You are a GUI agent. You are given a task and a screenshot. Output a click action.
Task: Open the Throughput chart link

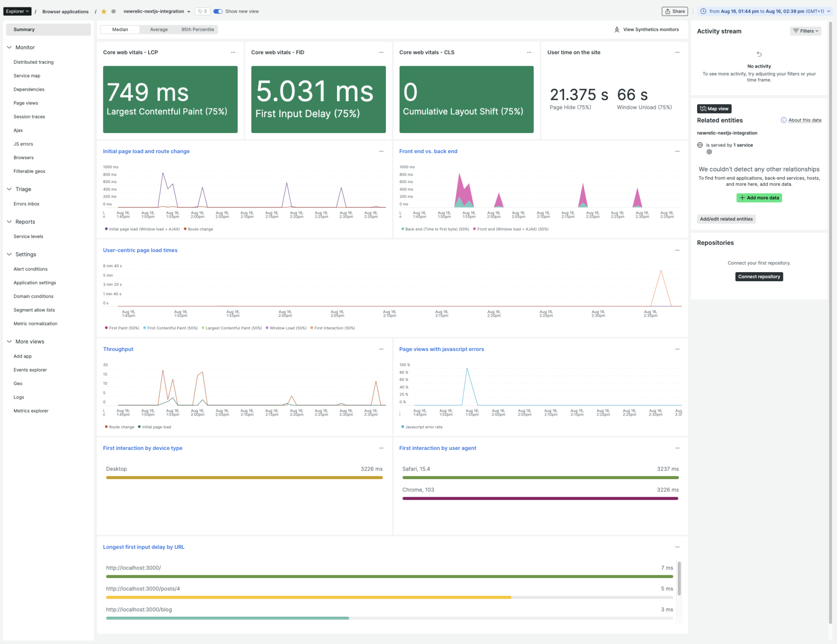118,349
